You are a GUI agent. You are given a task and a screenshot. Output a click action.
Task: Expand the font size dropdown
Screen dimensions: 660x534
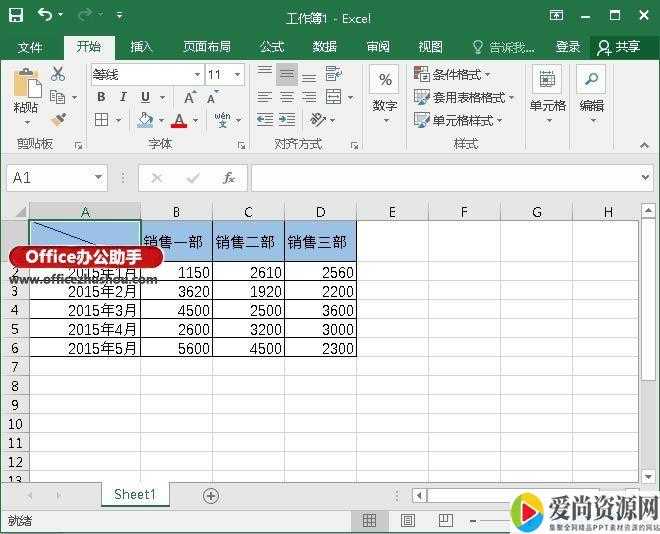click(x=237, y=74)
